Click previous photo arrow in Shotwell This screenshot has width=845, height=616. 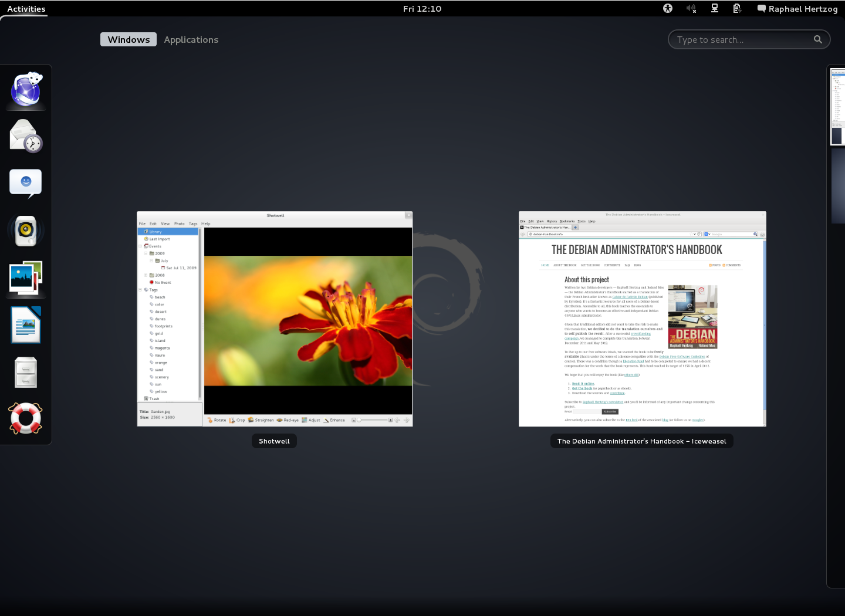point(397,420)
